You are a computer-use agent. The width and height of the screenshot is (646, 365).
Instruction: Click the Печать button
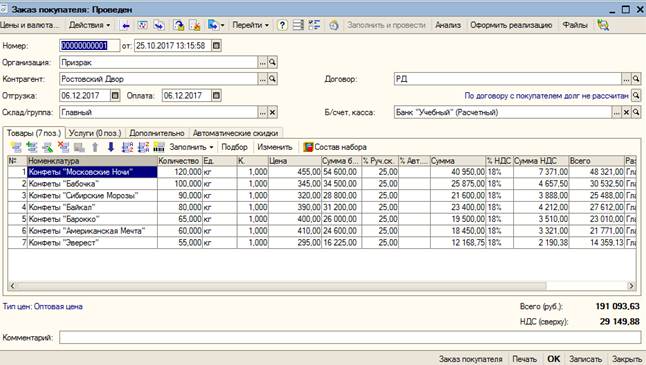coord(524,359)
